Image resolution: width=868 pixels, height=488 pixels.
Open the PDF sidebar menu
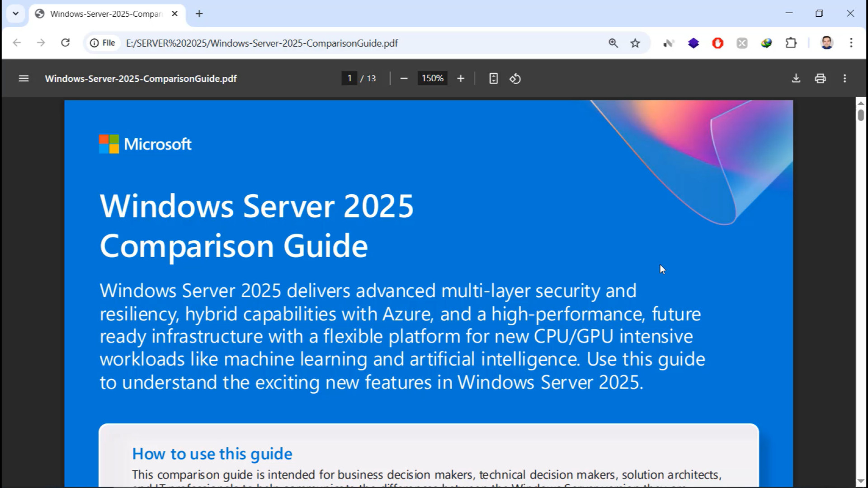[x=24, y=79]
